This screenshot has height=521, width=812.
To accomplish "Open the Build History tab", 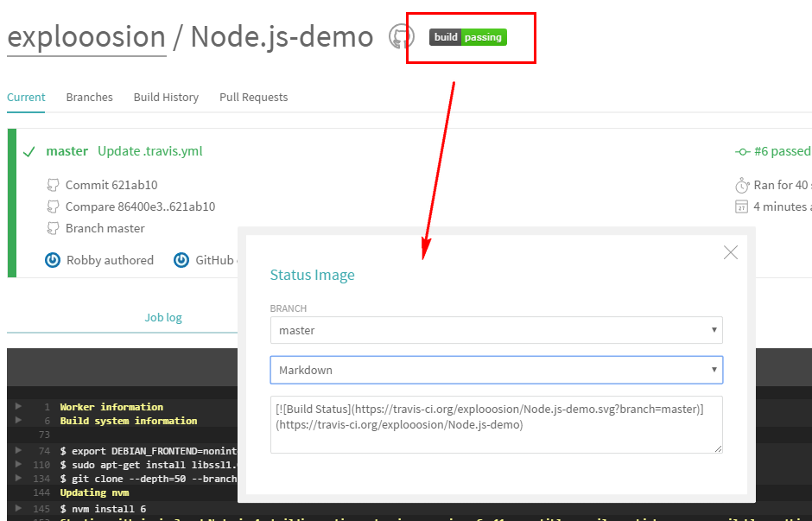I will (166, 98).
